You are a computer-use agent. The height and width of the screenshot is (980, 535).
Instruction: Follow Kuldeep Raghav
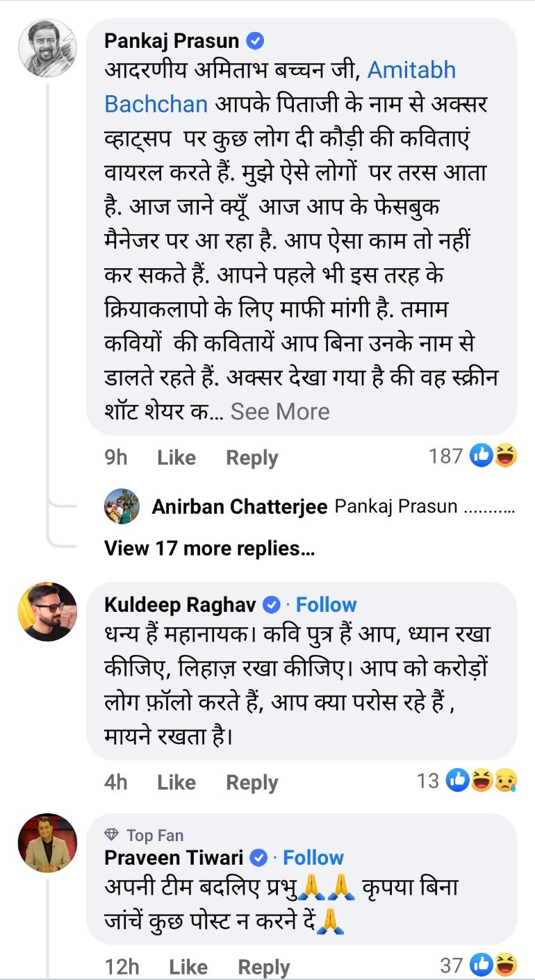point(326,605)
